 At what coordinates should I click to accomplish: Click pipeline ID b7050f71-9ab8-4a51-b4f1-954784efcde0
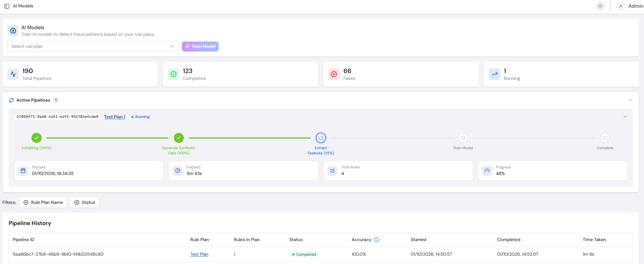[57, 117]
